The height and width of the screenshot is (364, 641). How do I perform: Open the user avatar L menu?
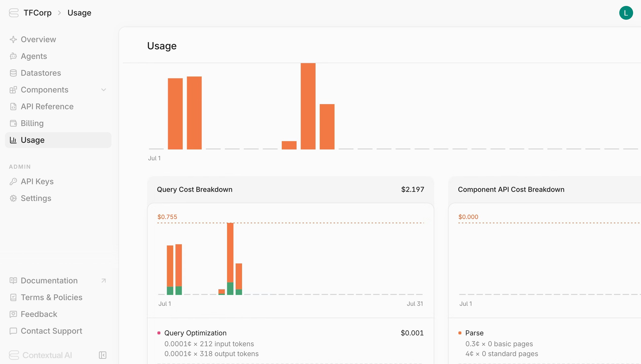coord(626,13)
